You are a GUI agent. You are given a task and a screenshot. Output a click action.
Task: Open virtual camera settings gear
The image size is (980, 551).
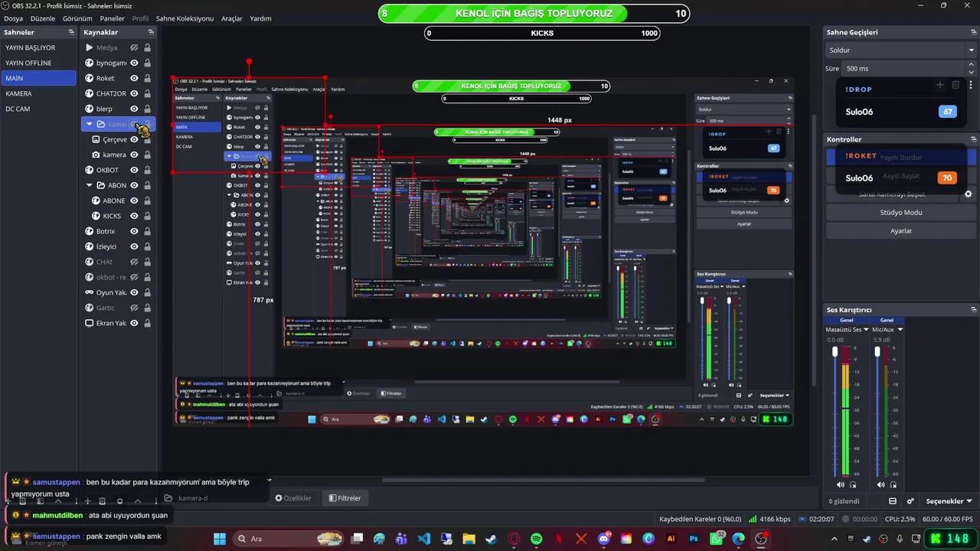pyautogui.click(x=968, y=194)
